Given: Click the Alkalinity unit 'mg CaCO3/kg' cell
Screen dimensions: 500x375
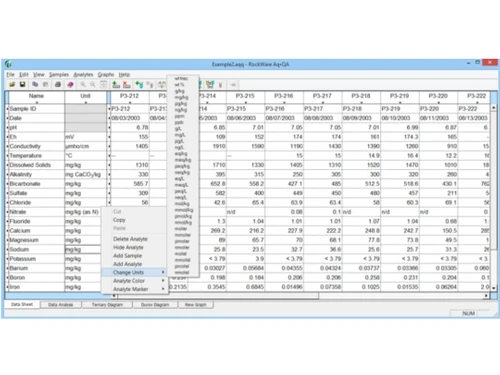Looking at the screenshot, I should (x=85, y=175).
